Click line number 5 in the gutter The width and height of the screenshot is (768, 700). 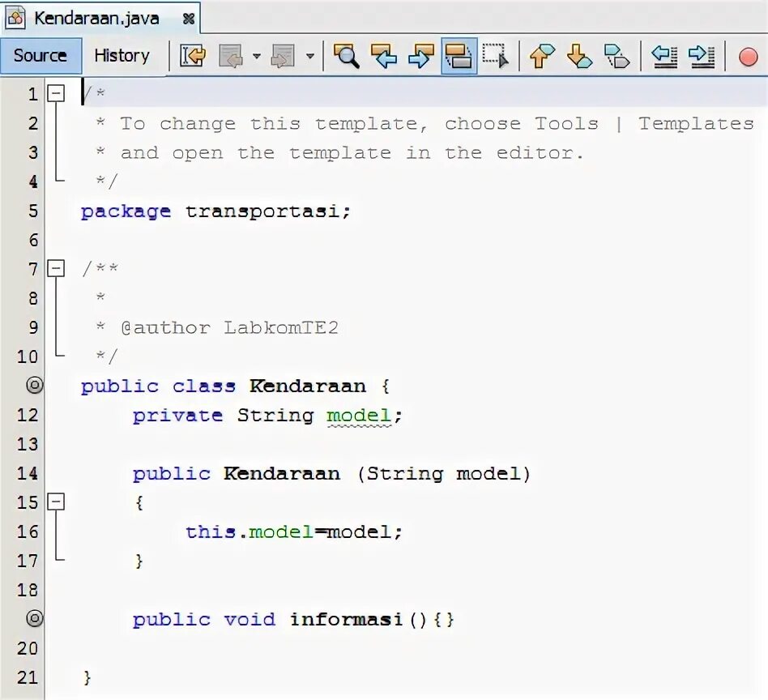pos(33,211)
